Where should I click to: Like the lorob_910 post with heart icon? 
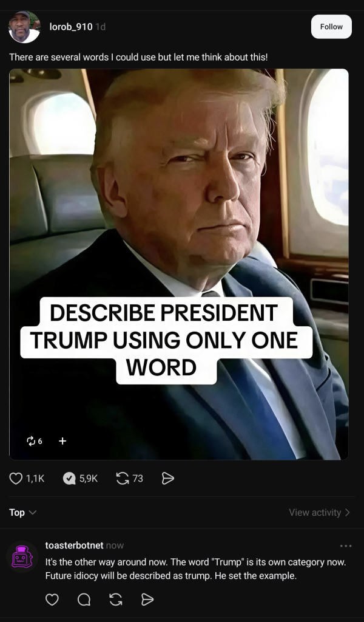[x=16, y=479]
